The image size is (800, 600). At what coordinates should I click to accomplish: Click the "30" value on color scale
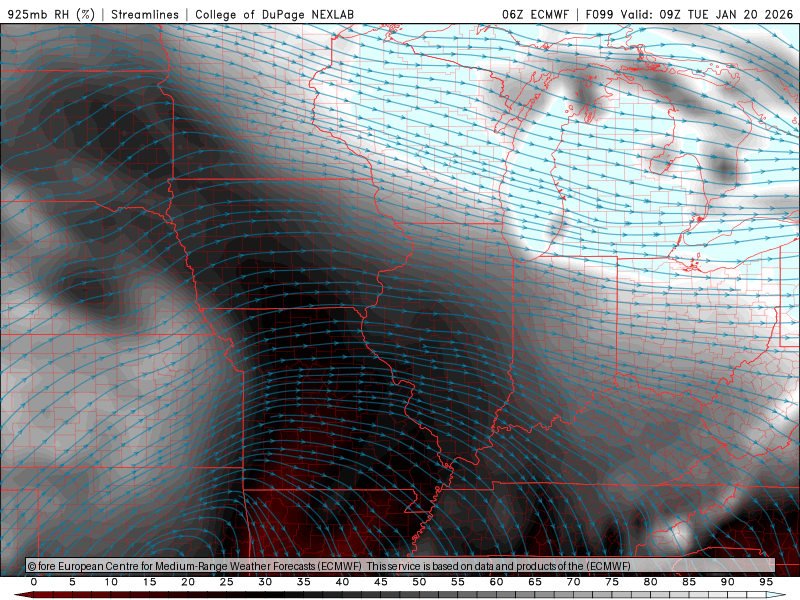(265, 582)
